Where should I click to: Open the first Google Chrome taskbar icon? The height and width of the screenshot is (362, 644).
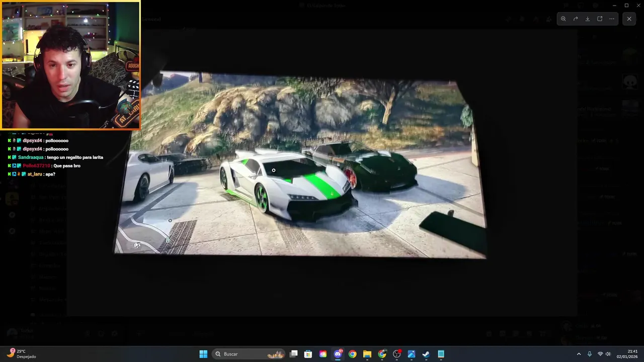pos(353,354)
